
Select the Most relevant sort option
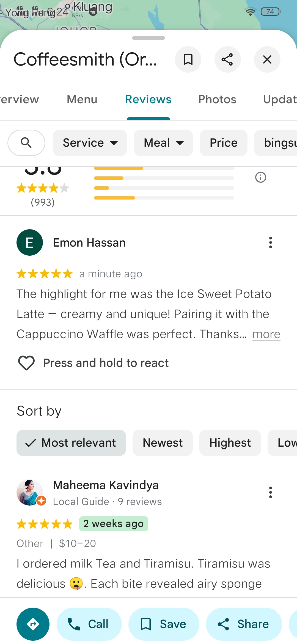click(71, 443)
